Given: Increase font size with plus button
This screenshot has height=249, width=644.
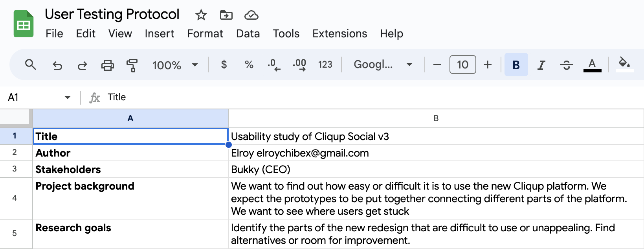Looking at the screenshot, I should coord(488,65).
